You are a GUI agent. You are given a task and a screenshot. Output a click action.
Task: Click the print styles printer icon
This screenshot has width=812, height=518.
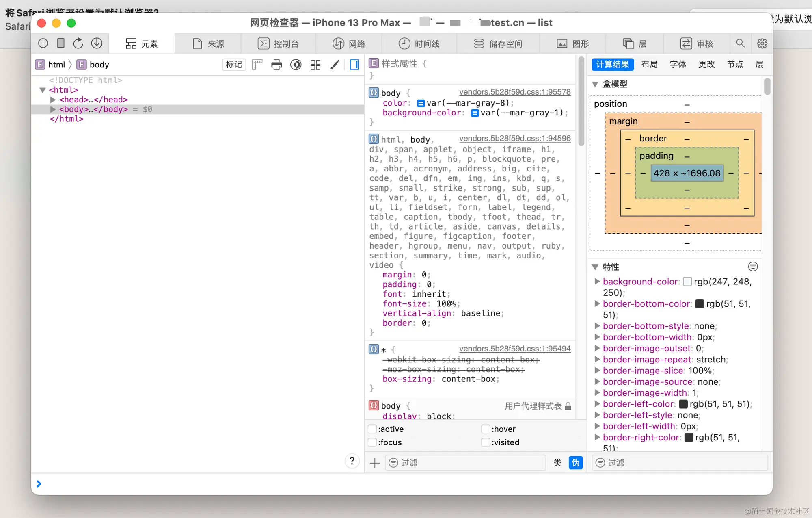pos(276,65)
